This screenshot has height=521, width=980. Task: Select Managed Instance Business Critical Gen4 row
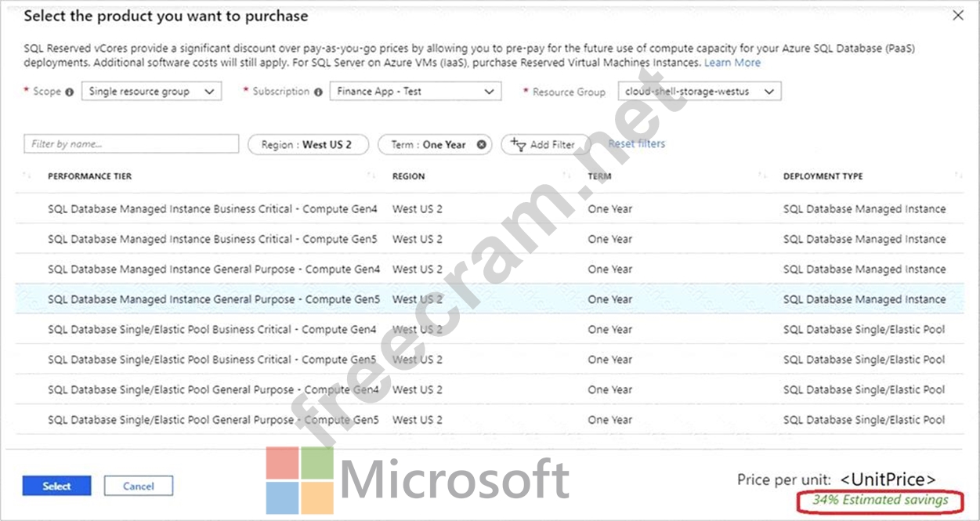pyautogui.click(x=212, y=209)
